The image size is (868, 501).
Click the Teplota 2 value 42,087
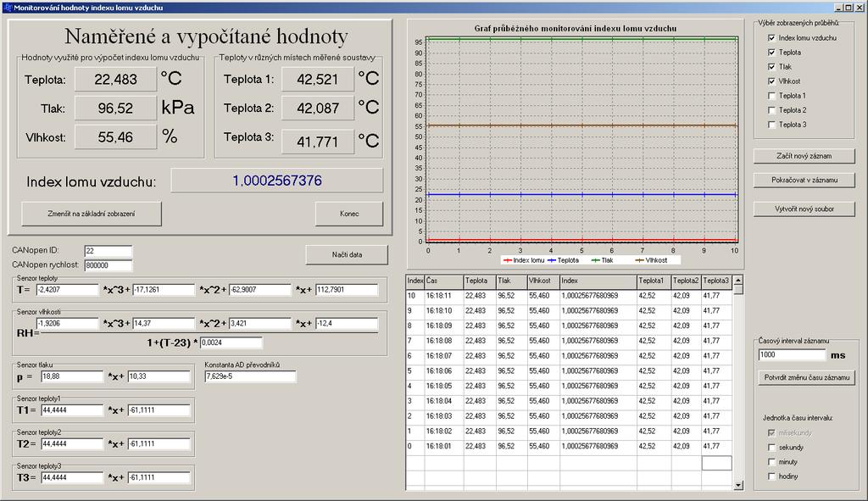(x=317, y=108)
